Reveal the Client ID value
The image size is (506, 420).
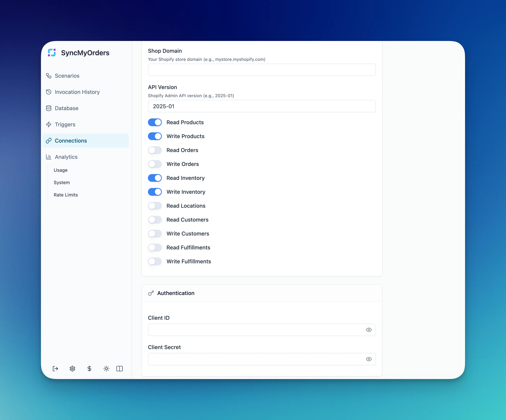point(369,330)
